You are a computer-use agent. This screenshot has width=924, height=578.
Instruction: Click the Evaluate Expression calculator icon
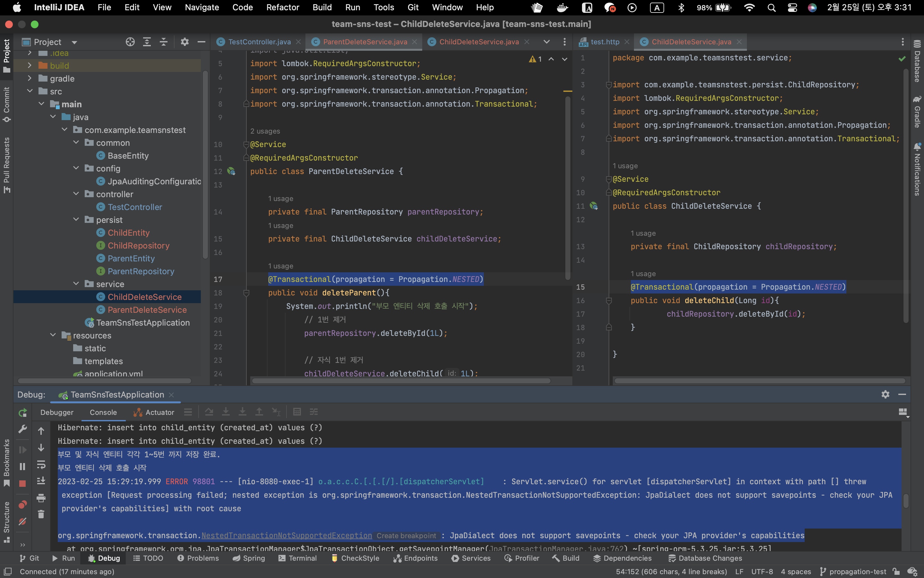[297, 412]
